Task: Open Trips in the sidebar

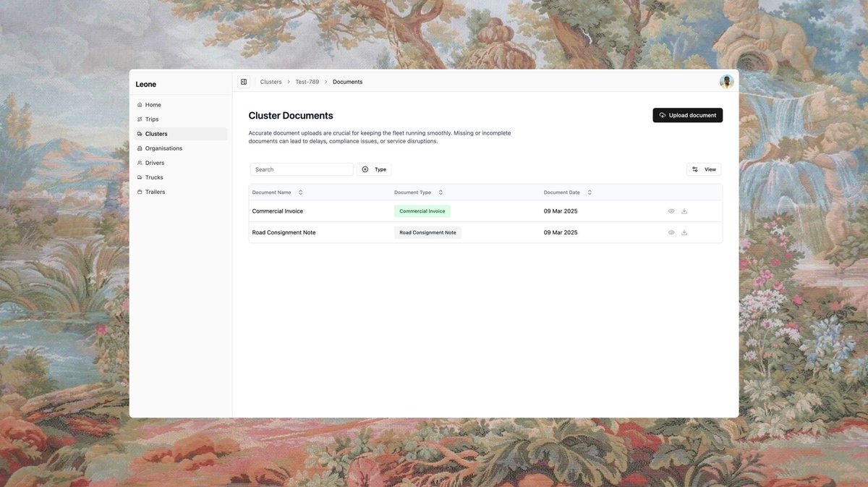Action: 181,119
